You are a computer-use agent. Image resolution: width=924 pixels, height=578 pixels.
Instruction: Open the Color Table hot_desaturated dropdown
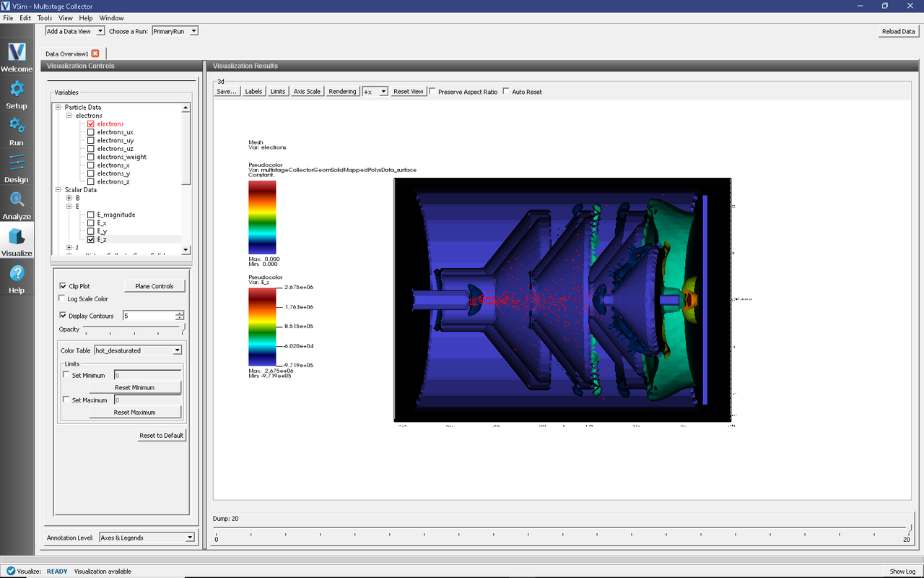click(138, 350)
